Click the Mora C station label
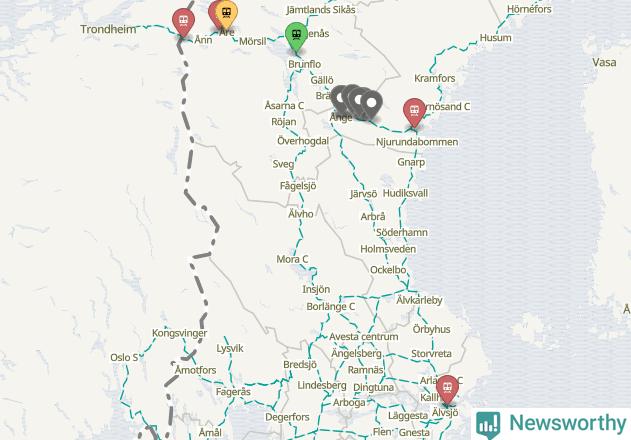The height and width of the screenshot is (440, 631). [292, 259]
